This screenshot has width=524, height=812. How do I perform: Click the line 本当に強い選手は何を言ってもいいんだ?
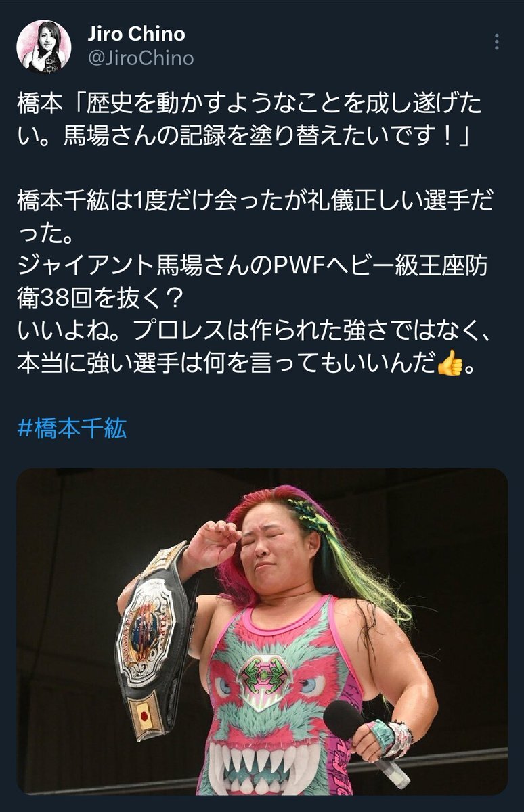tap(225, 364)
